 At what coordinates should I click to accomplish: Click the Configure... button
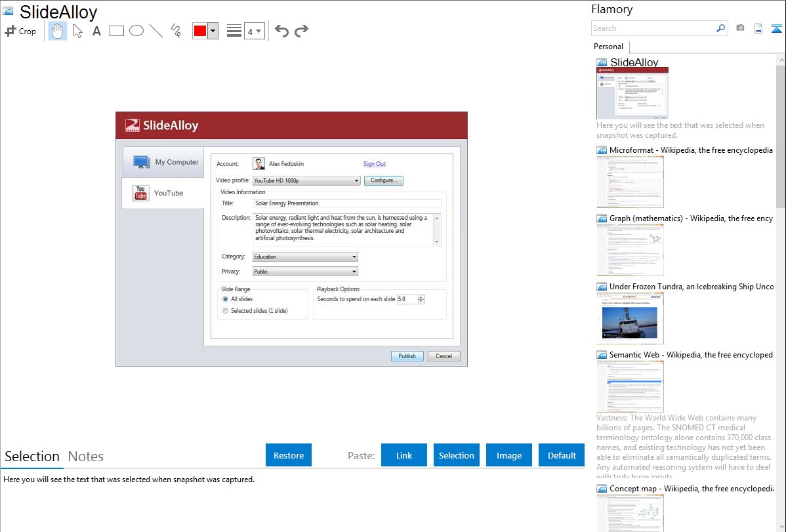pos(383,180)
